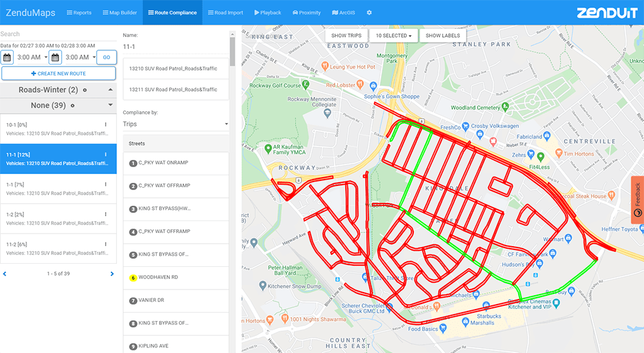Select route 11-1 [12%]
The height and width of the screenshot is (353, 644).
coord(58,159)
